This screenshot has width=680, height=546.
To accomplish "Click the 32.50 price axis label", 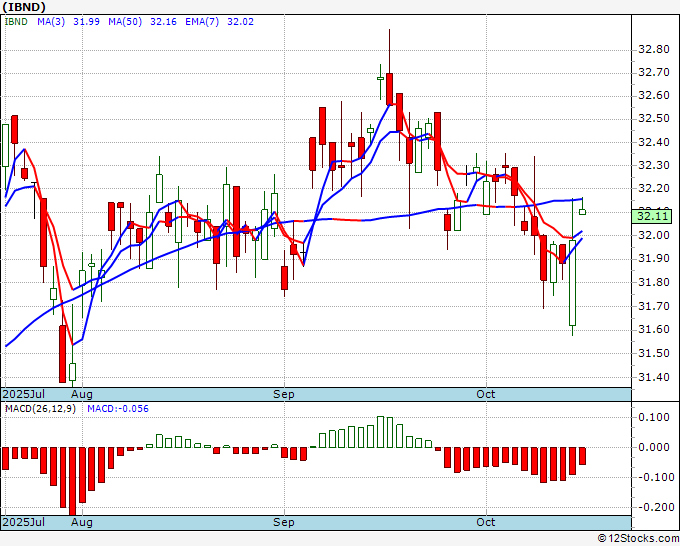I will 654,118.
